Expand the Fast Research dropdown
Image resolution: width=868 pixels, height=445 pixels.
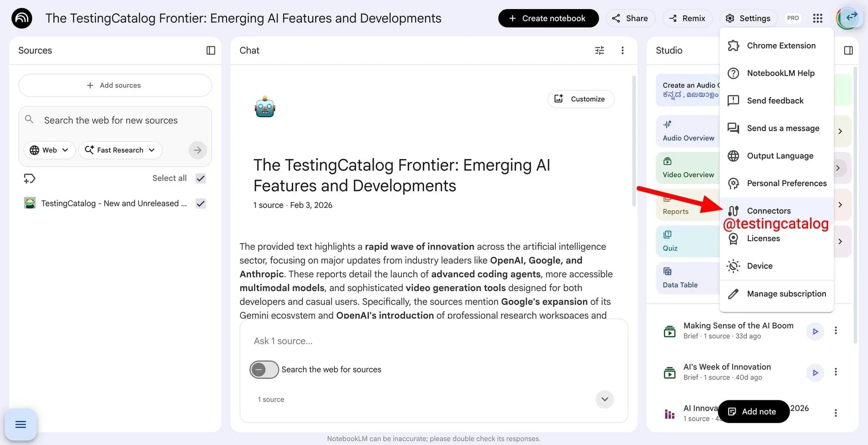[120, 150]
